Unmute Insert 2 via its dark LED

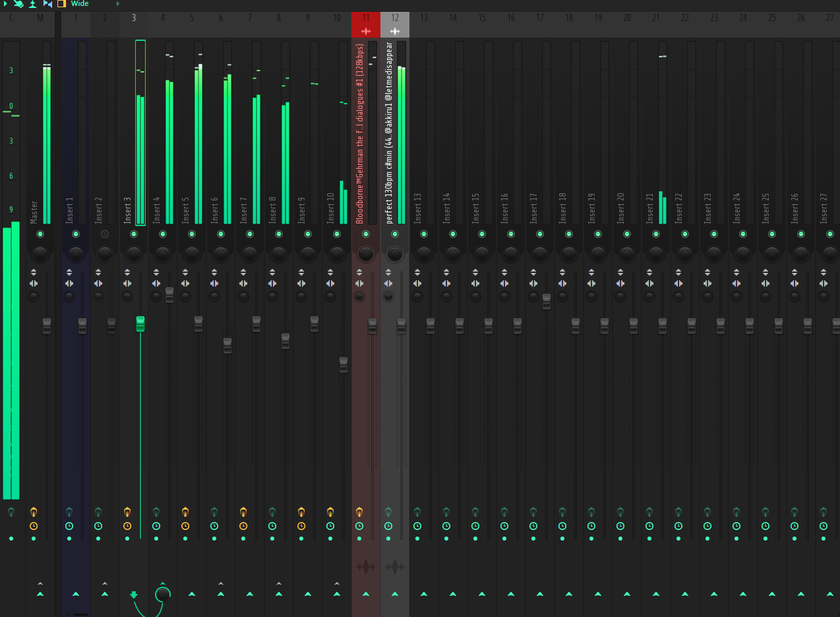pyautogui.click(x=105, y=234)
